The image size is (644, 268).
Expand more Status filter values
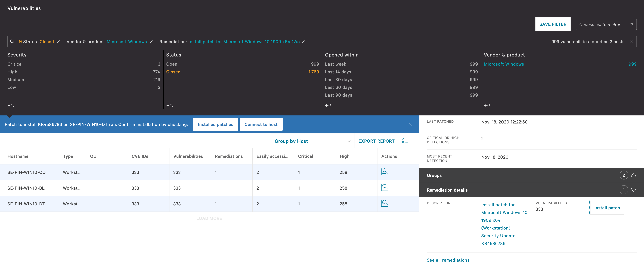[x=170, y=106]
